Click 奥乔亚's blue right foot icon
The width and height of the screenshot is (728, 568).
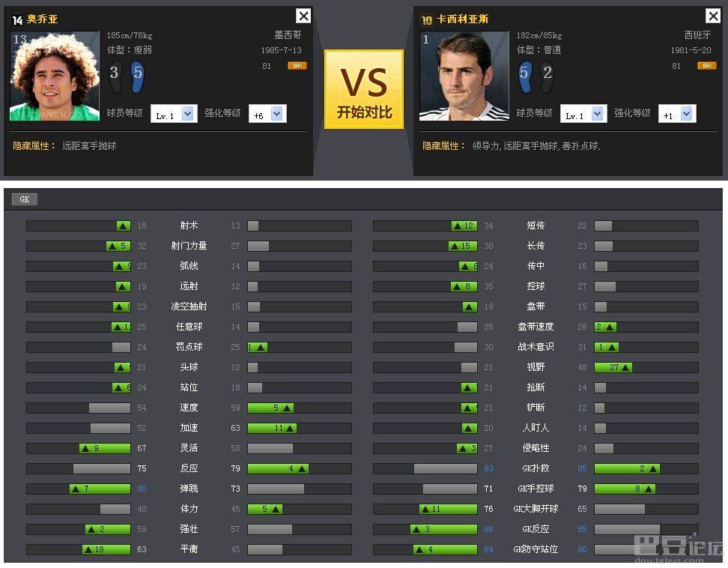click(x=137, y=76)
